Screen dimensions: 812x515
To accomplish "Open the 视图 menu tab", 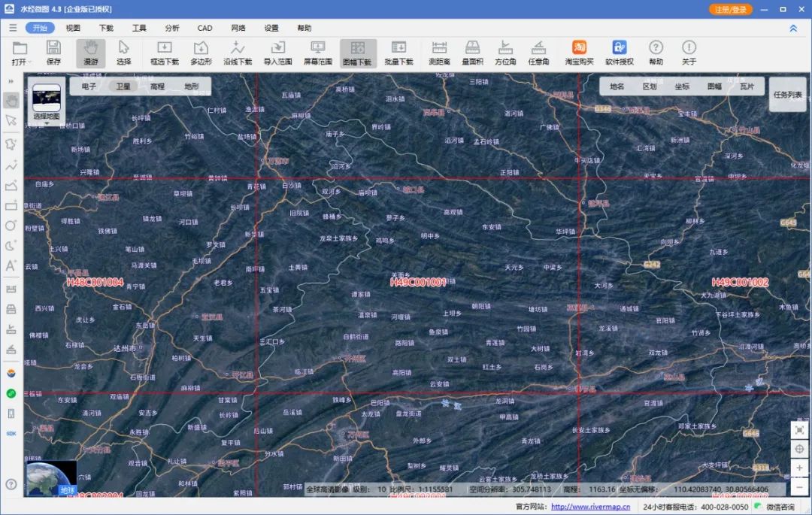I will click(73, 28).
